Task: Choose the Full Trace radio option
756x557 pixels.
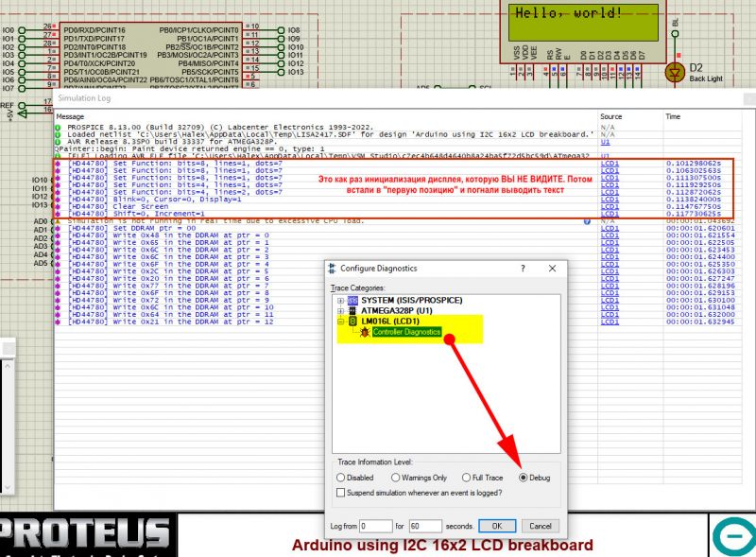Action: point(466,478)
